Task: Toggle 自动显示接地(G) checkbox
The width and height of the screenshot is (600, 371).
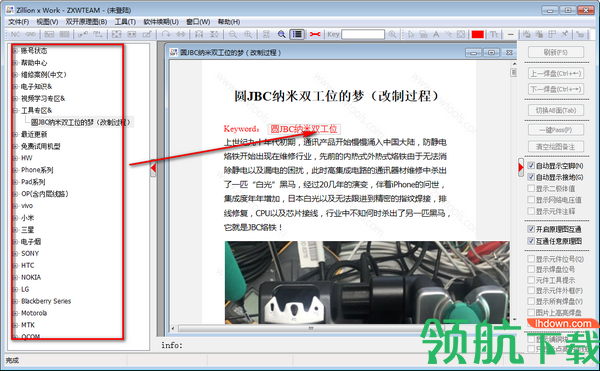Action: click(531, 177)
